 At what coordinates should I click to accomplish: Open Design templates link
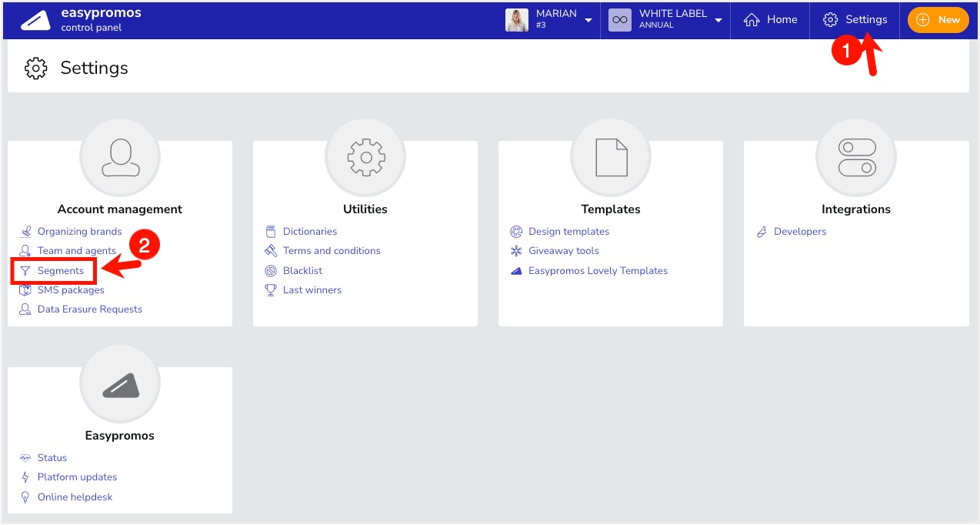click(x=568, y=231)
